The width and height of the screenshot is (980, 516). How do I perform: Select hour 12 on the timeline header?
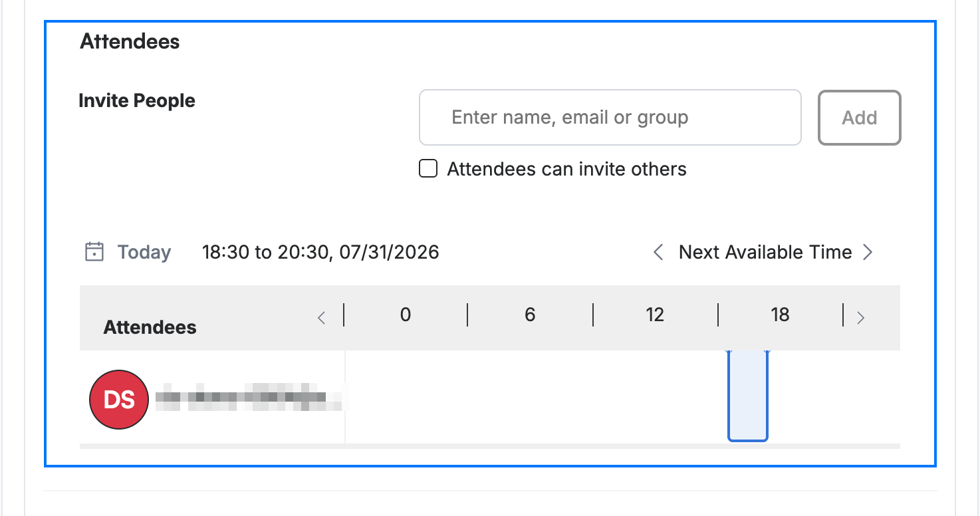[655, 315]
